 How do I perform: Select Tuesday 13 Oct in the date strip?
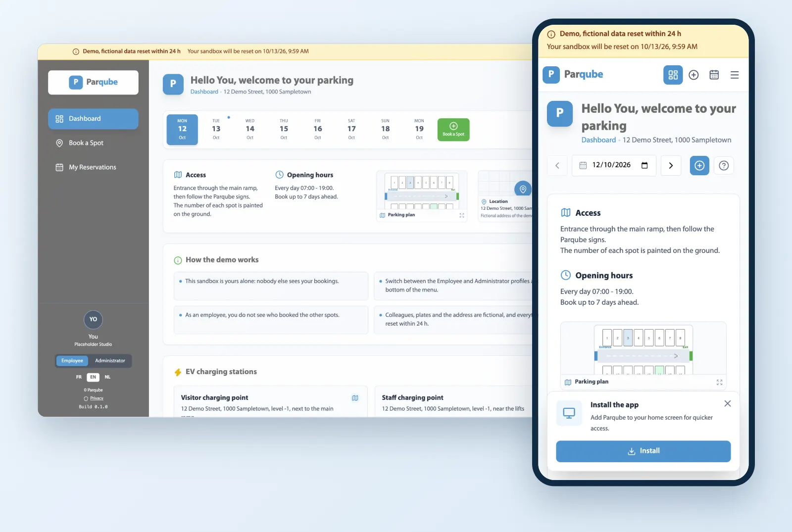coord(216,130)
